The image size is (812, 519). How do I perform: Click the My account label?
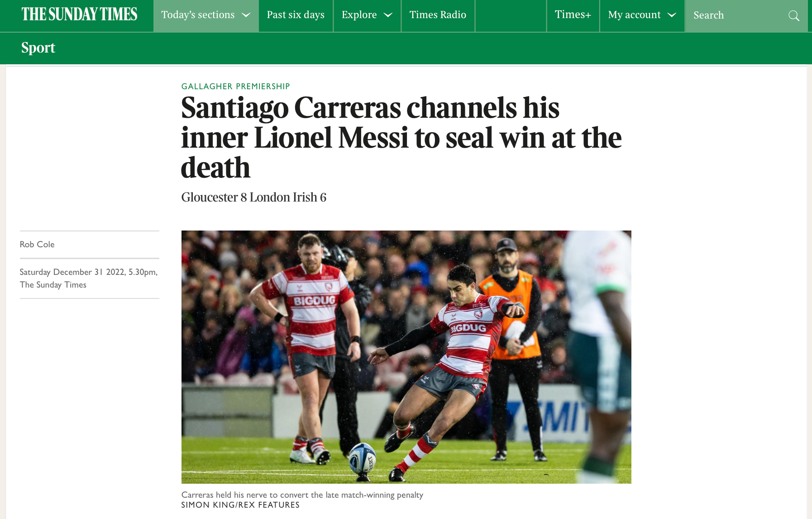[634, 15]
